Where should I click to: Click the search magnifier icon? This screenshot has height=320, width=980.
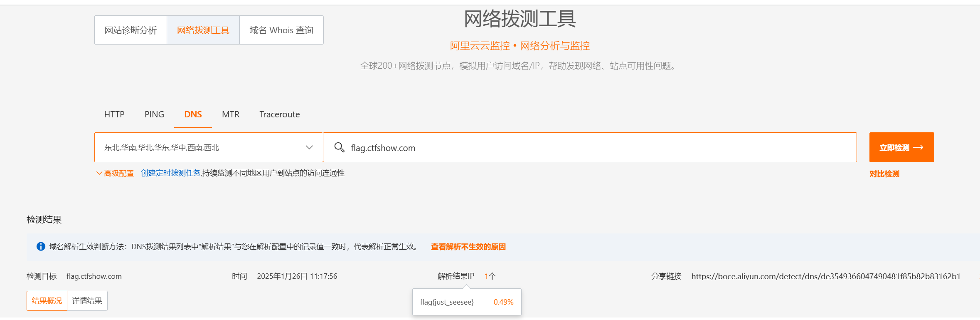click(339, 147)
